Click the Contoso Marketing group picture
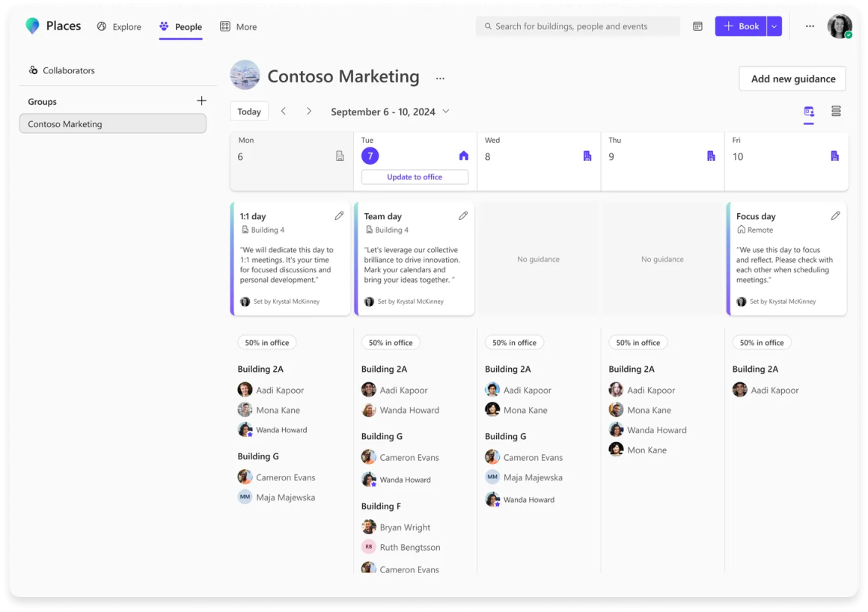Image resolution: width=868 pixels, height=612 pixels. 245,75
